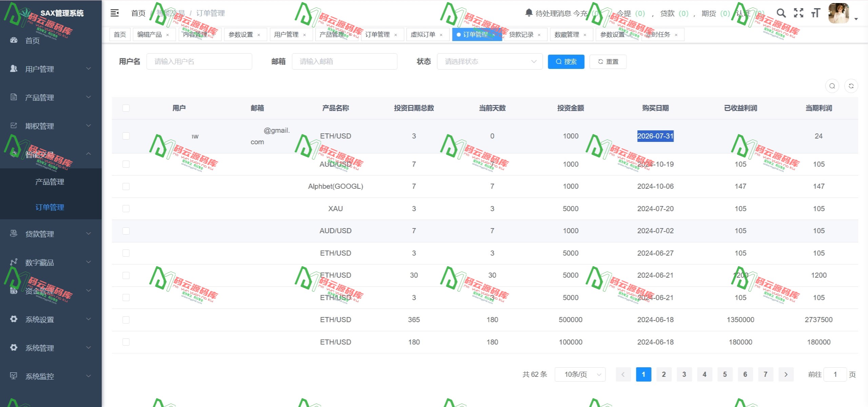Go to next page arrow

(x=786, y=374)
